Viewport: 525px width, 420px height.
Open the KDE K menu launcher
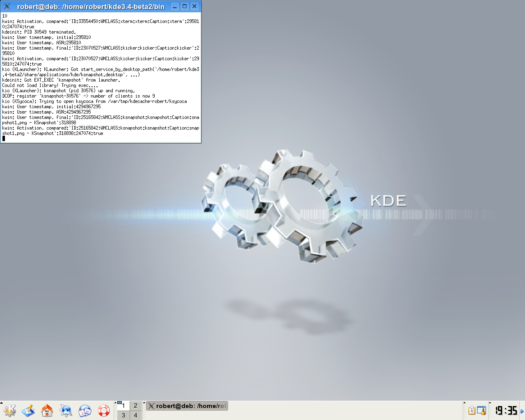[x=9, y=411]
